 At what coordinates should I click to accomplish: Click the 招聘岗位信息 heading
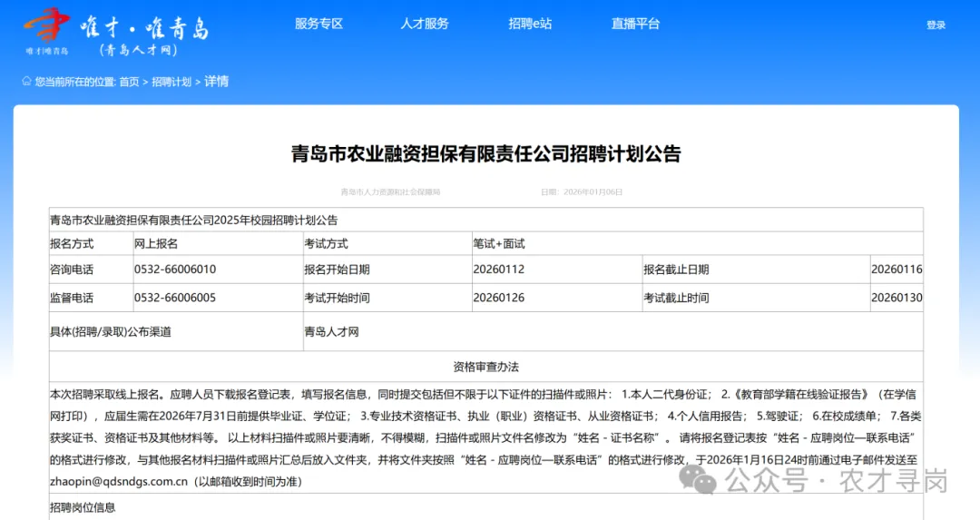[83, 507]
